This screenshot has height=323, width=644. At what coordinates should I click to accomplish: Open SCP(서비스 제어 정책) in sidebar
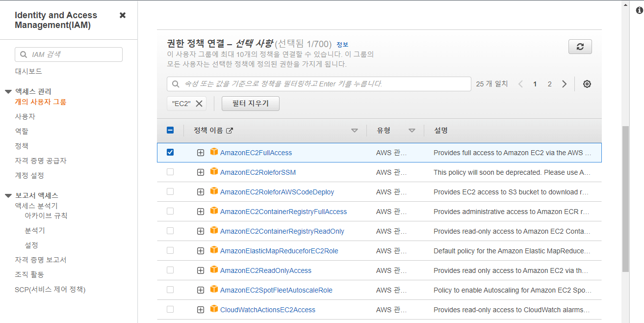[50, 289]
